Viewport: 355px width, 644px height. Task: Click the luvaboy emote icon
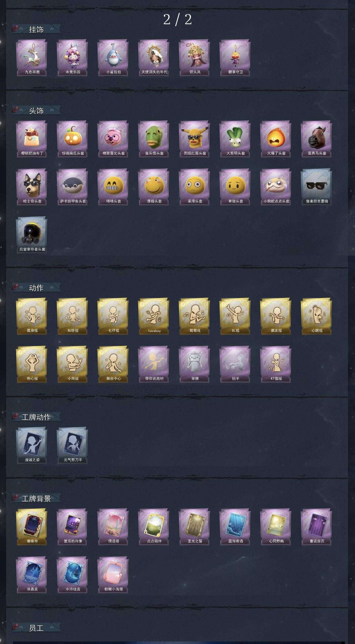(154, 316)
